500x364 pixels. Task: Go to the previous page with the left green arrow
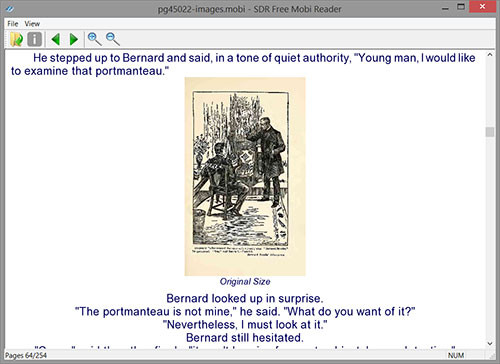[56, 39]
